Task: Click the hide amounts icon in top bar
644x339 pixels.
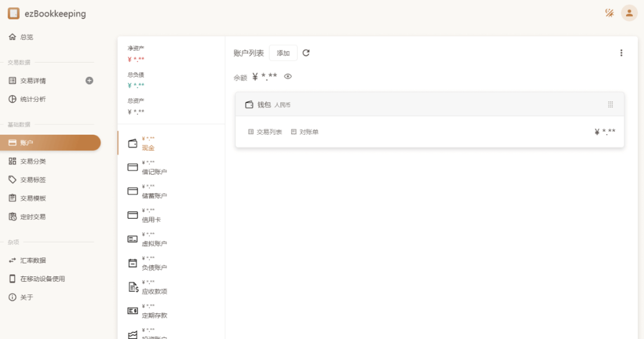Action: click(x=609, y=13)
